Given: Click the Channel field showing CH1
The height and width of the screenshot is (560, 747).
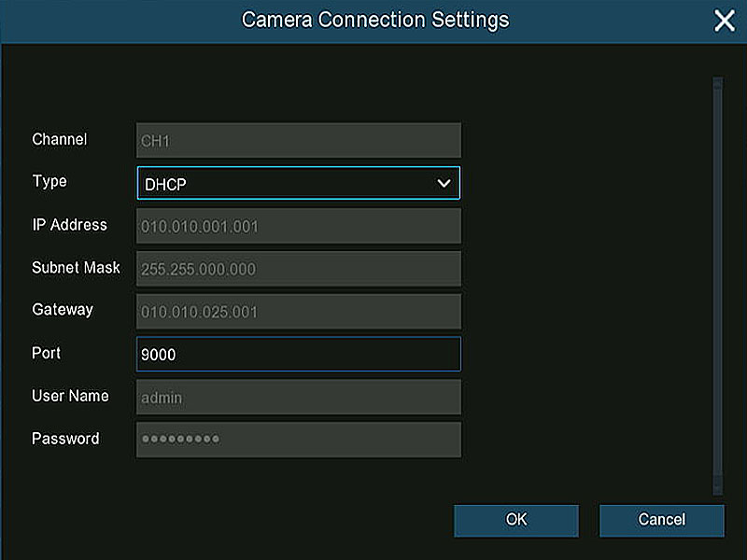Looking at the screenshot, I should pos(298,140).
